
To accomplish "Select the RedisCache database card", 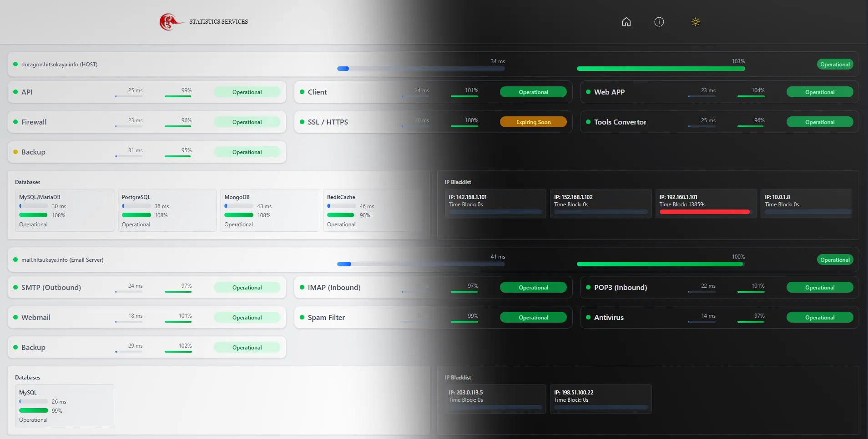I will [372, 210].
